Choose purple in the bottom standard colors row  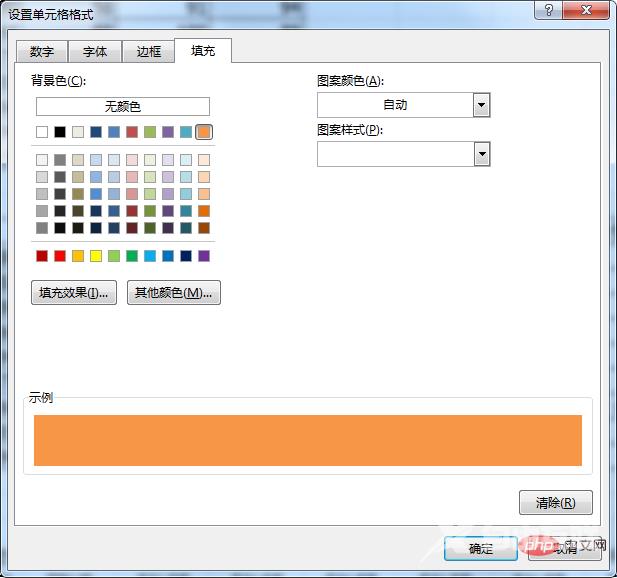click(x=204, y=256)
